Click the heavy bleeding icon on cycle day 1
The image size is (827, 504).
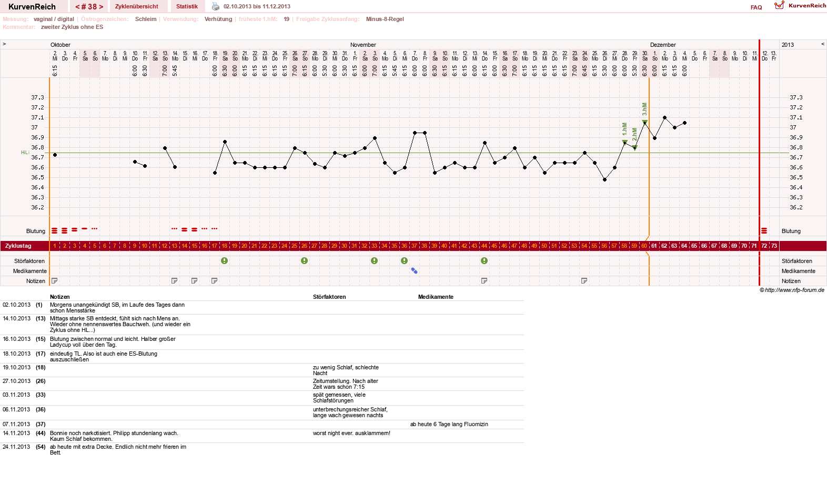(55, 230)
